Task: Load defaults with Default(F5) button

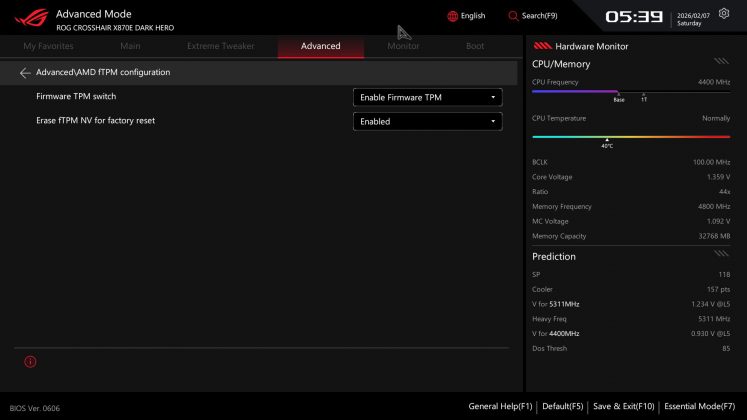Action: pyautogui.click(x=562, y=406)
